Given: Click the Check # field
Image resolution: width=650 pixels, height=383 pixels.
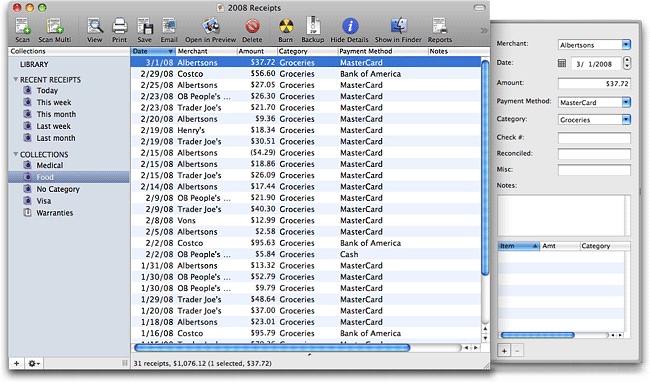Looking at the screenshot, I should point(594,138).
